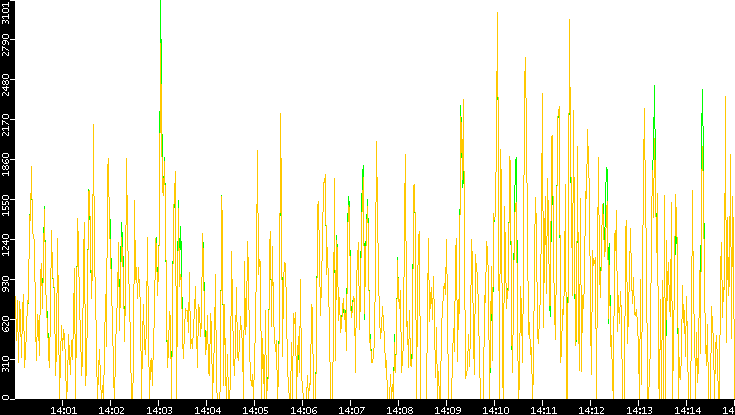Screen dimensions: 735x415
Task: Click the 14:06 time axis label
Action: 303,410
